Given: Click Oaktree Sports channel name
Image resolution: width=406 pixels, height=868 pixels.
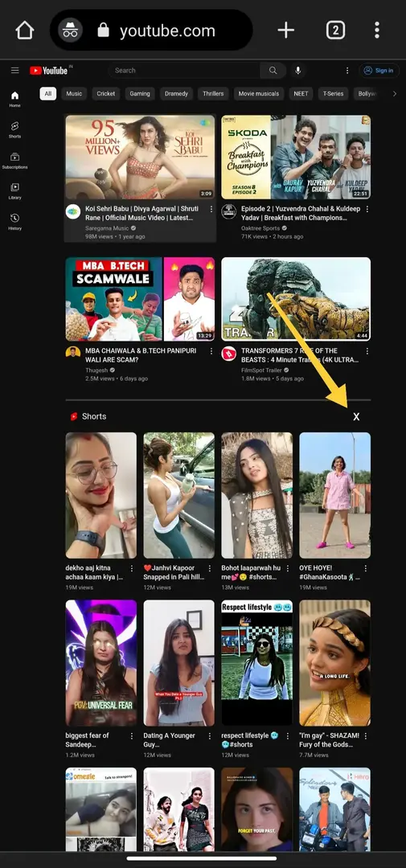Looking at the screenshot, I should (261, 228).
